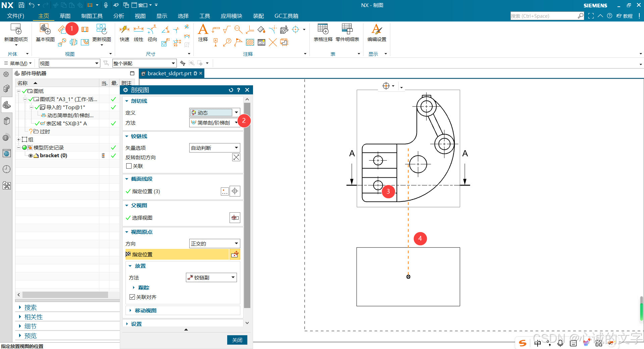Viewport: 644px width, 349px height.
Task: Open the 方向 正交的 dropdown
Action: tap(215, 244)
